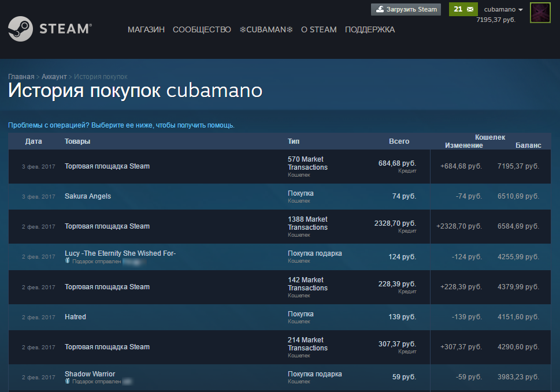560x392 pixels.
Task: Click the 7195,37 руб. balance in table
Action: point(518,166)
